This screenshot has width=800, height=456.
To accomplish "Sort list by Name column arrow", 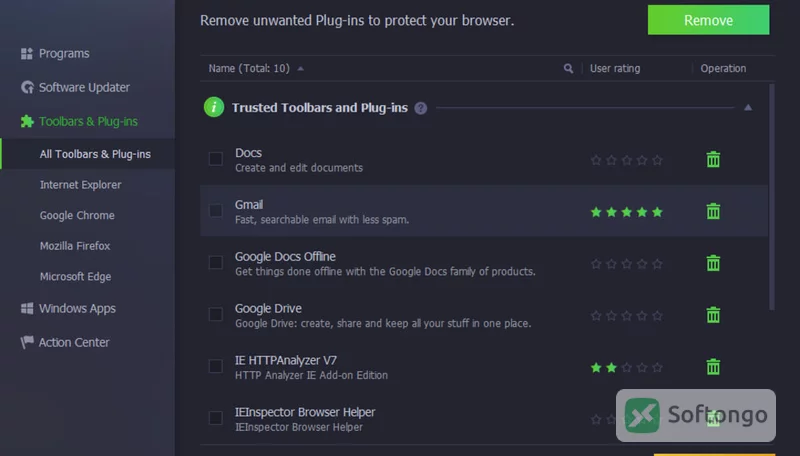I will tap(301, 68).
